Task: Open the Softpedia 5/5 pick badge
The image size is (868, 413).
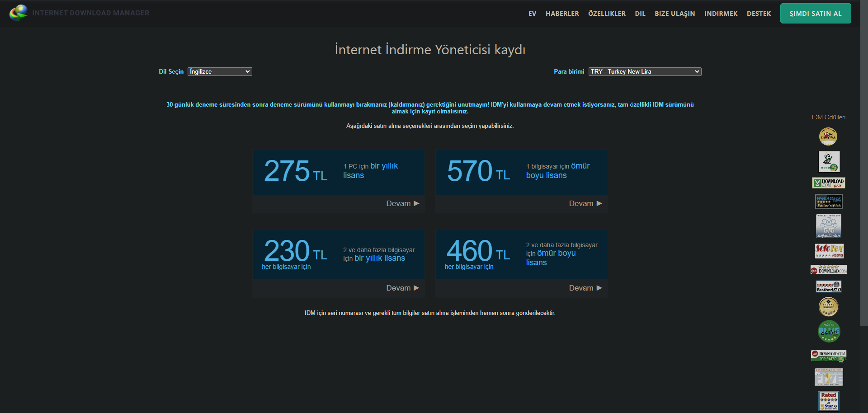Action: click(829, 226)
